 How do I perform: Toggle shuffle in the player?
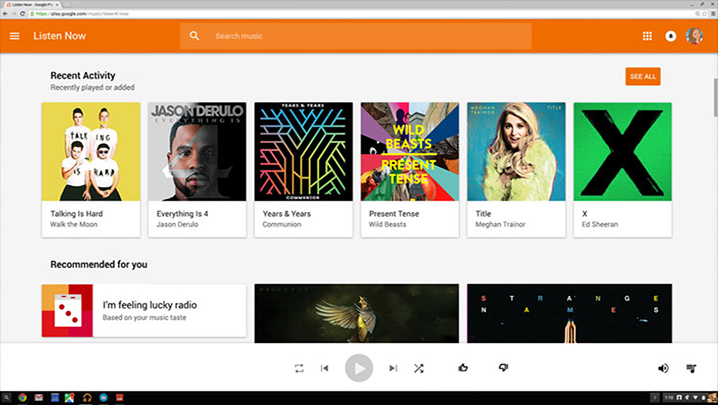[419, 368]
